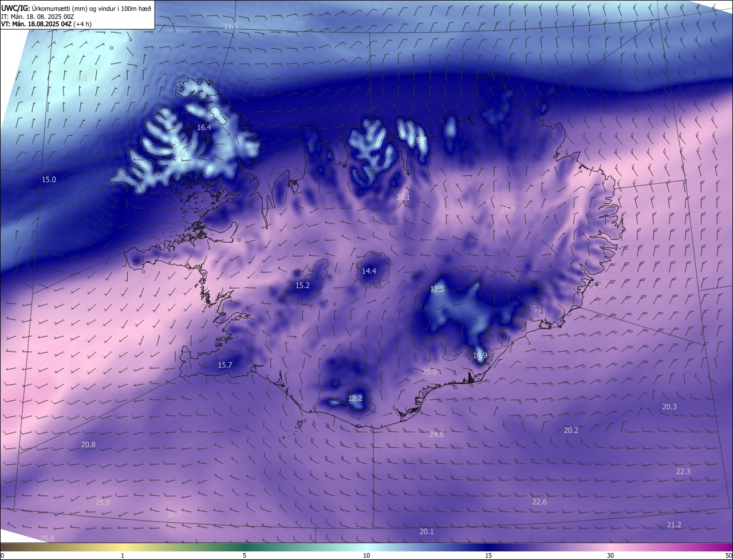Click the 15.7 value on the southwest peninsula
Screen dimensions: 733x560
225,365
